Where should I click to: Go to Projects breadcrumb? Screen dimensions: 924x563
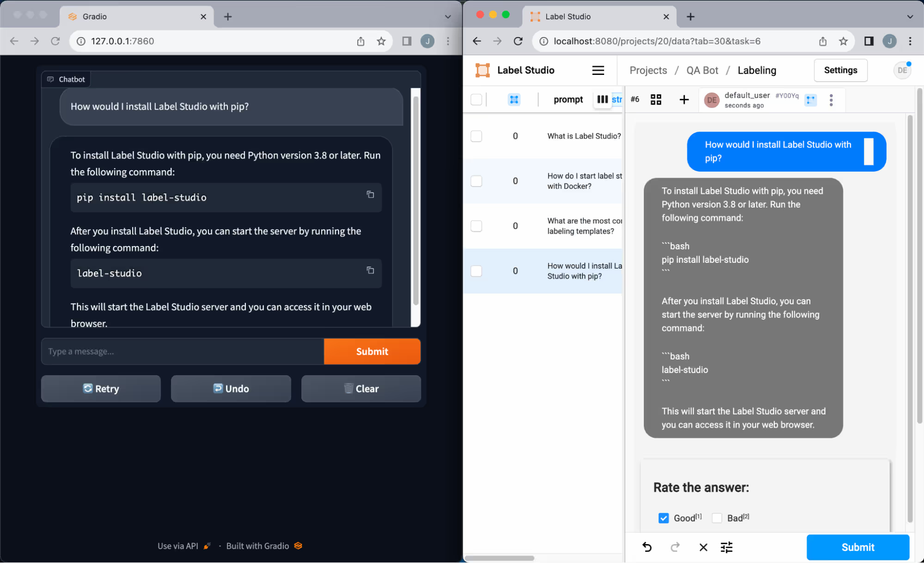648,70
